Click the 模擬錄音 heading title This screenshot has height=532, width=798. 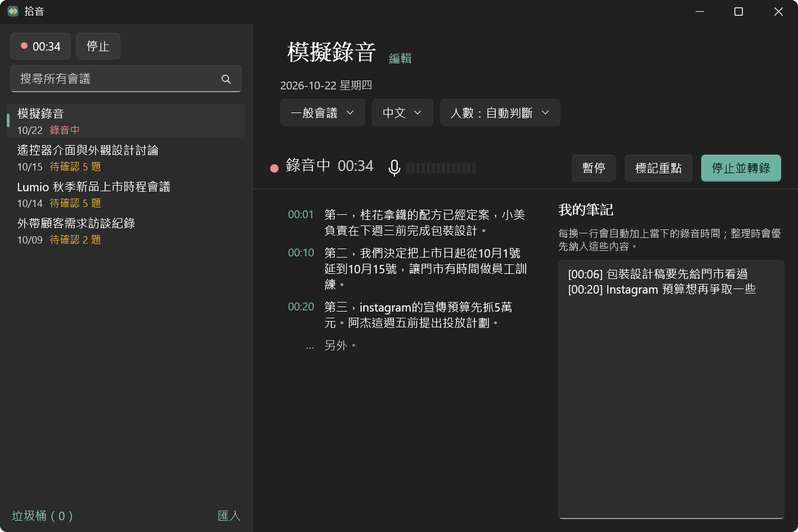(331, 52)
